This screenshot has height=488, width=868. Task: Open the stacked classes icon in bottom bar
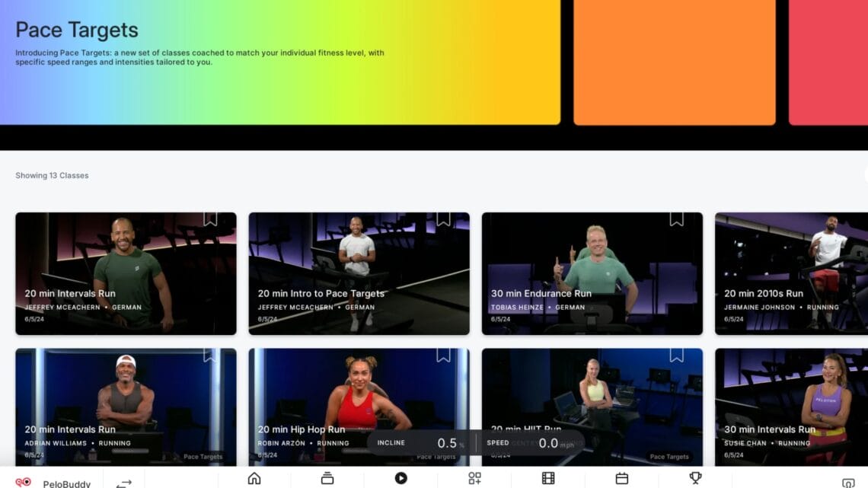point(327,478)
